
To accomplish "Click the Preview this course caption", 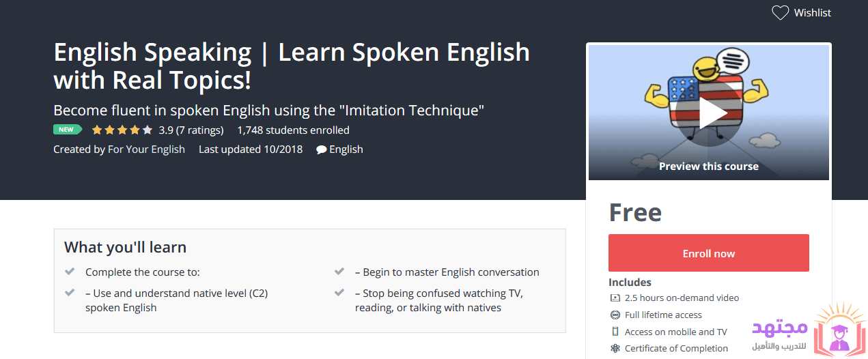I will pyautogui.click(x=708, y=166).
